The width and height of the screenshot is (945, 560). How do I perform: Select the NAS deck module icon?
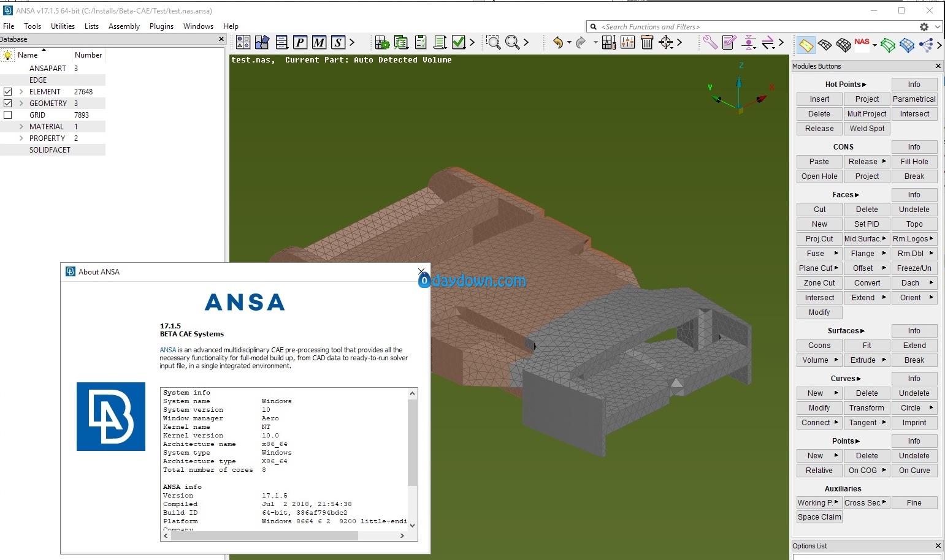(x=862, y=42)
